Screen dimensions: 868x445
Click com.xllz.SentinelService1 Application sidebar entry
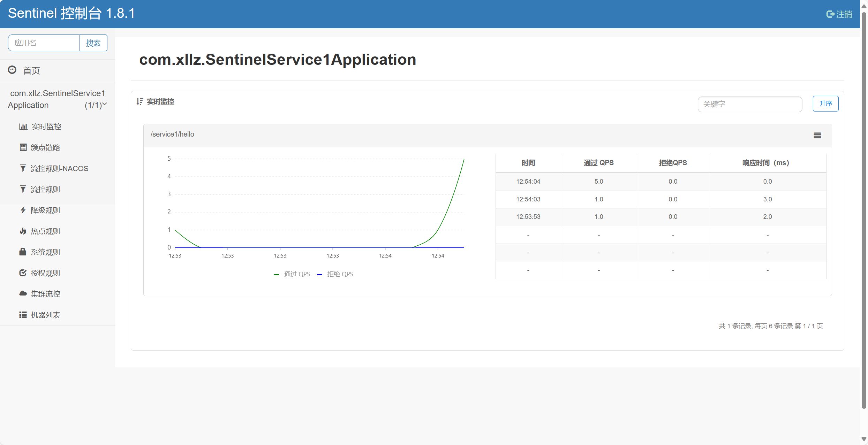(57, 99)
